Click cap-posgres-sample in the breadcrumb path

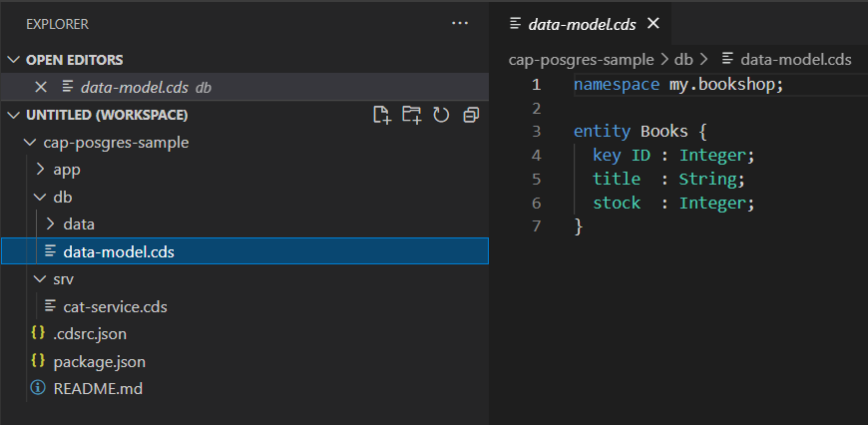[x=582, y=60]
